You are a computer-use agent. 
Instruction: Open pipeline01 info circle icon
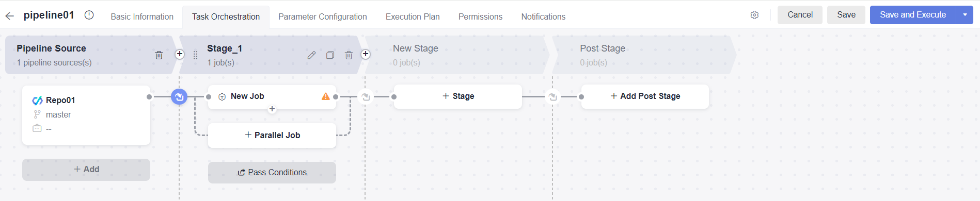[89, 15]
